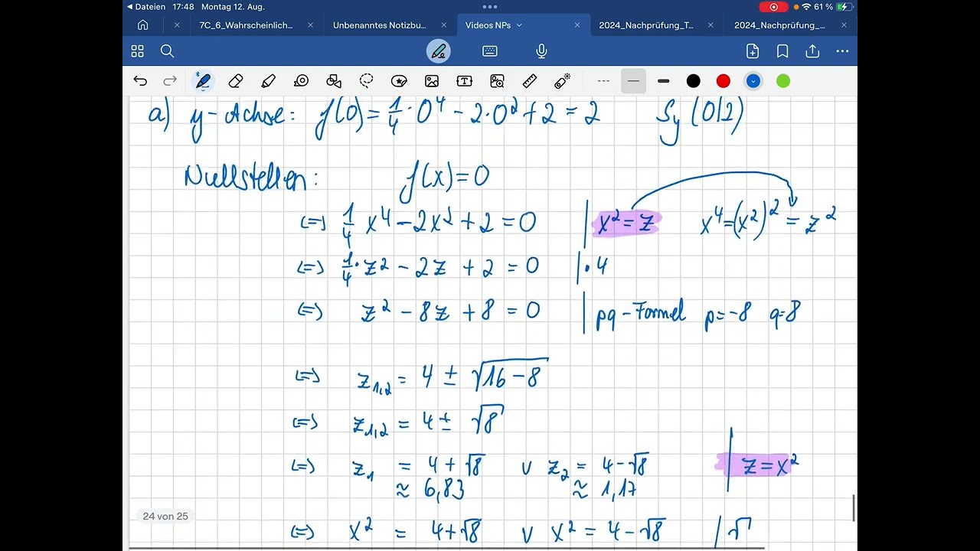The height and width of the screenshot is (551, 980).
Task: Activate the ruler tool
Action: pyautogui.click(x=530, y=81)
